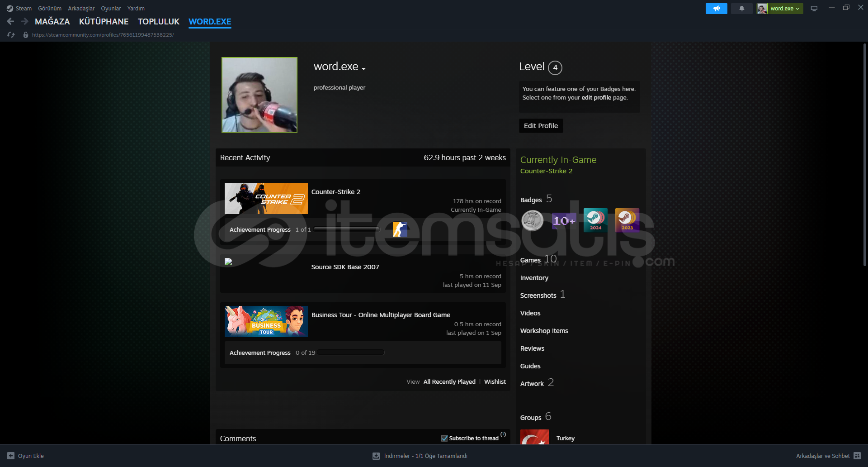Screen dimensions: 868x467
Task: Open the Artwork link
Action: point(532,384)
